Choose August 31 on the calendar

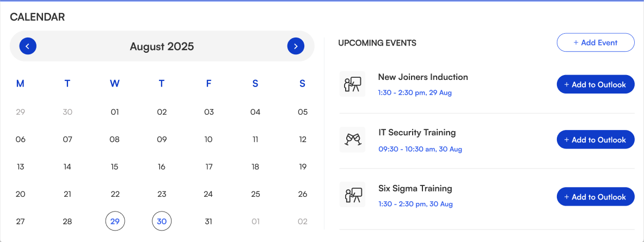click(208, 221)
